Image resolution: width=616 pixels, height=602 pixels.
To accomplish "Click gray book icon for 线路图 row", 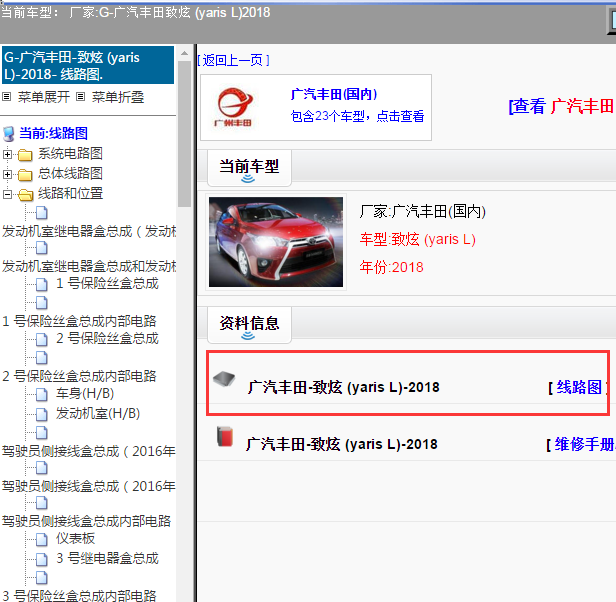I will point(224,379).
